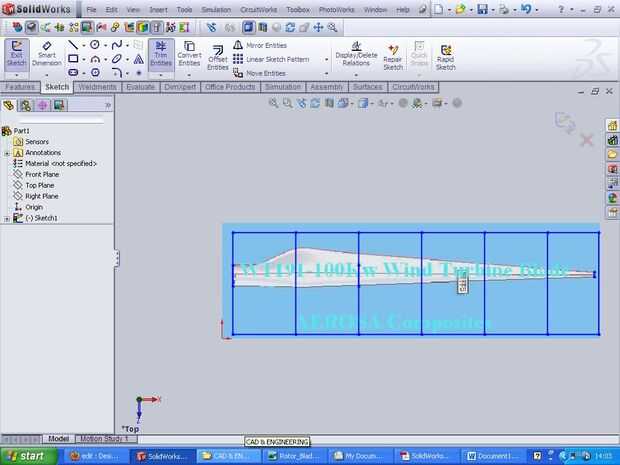This screenshot has height=465, width=620.
Task: Open dropdown below Trim Entities
Action: (161, 75)
